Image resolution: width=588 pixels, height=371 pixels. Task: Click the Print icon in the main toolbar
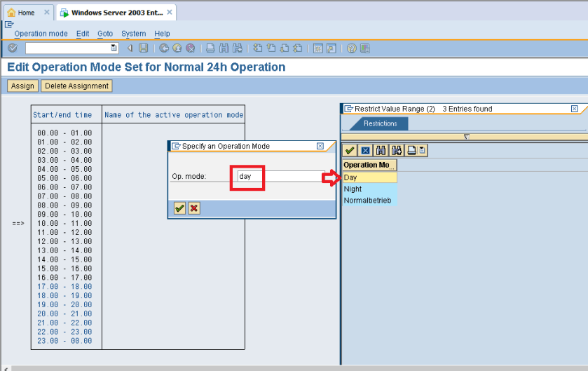[210, 48]
